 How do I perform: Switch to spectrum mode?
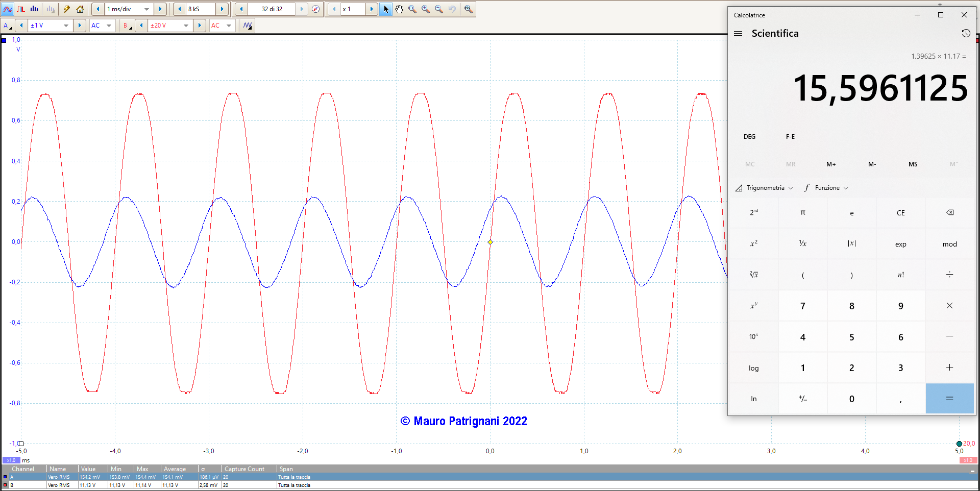(x=34, y=9)
